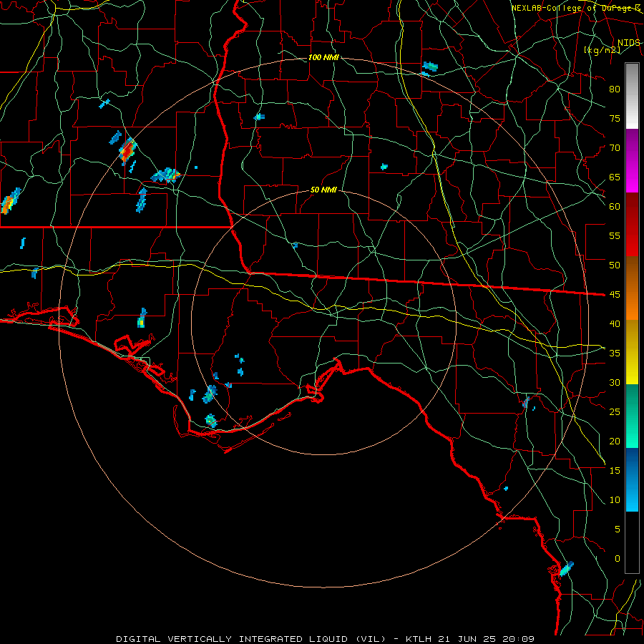Click the scale value "70"
The image size is (644, 644).
tap(615, 148)
